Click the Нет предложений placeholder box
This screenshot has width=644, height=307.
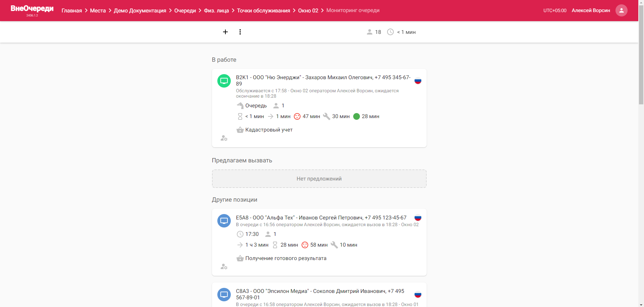tap(319, 179)
